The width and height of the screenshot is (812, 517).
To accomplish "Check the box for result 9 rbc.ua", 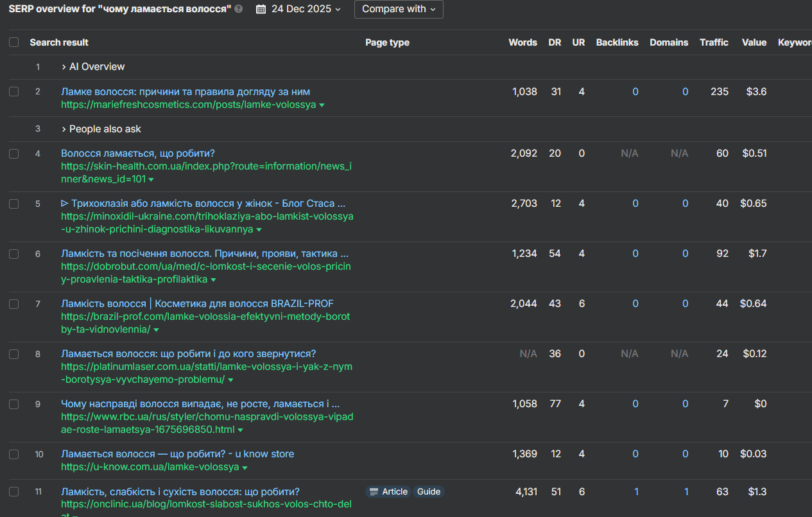I will [x=14, y=404].
